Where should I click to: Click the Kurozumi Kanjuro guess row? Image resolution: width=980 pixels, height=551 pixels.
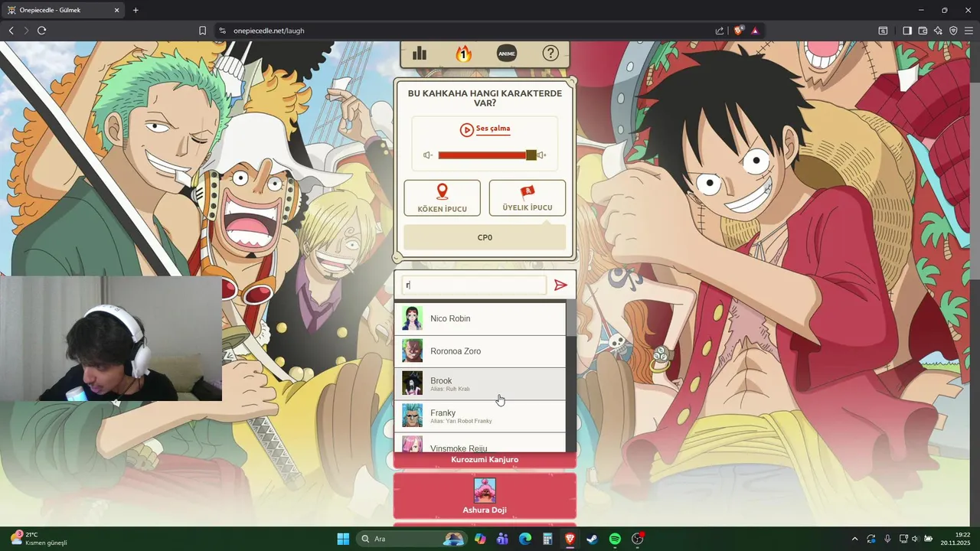tap(485, 460)
